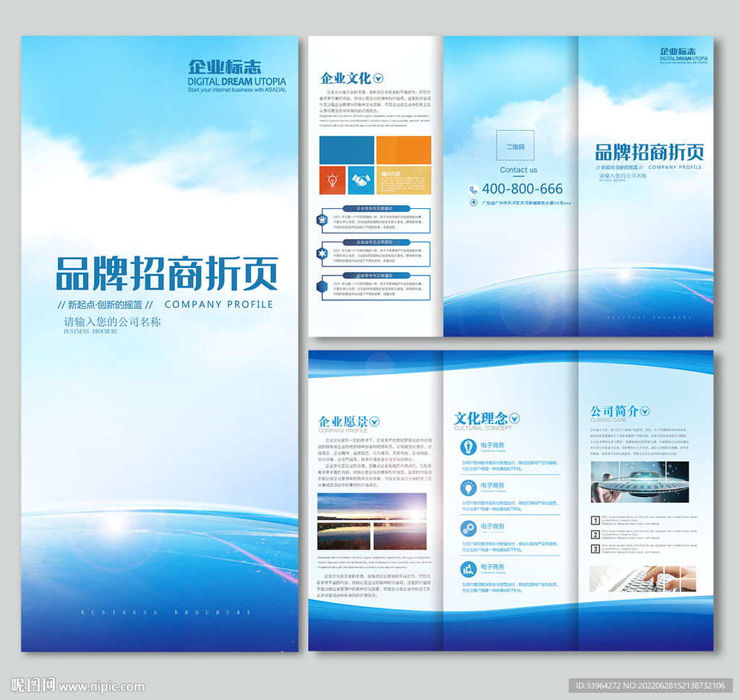Click COMPANY PROFILE on the big cover
This screenshot has width=740, height=700.
(219, 305)
